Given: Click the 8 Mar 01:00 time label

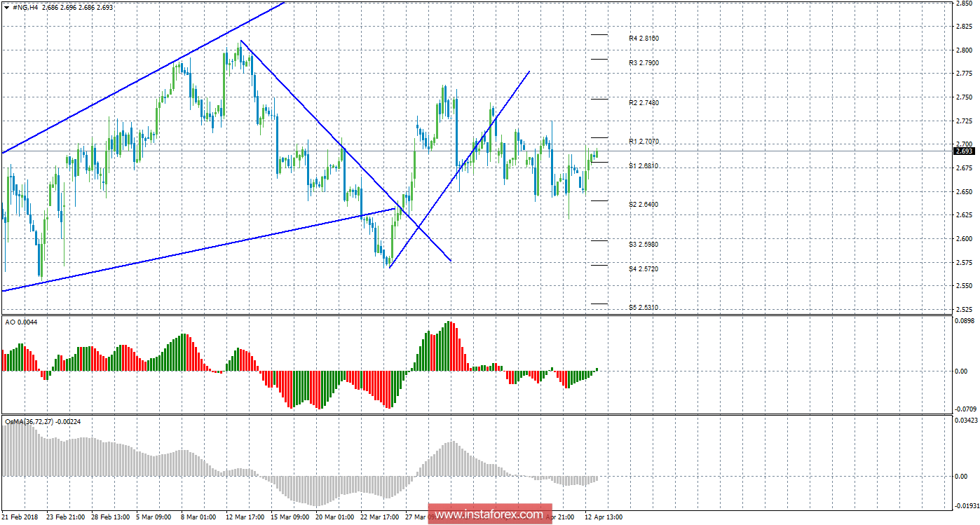Looking at the screenshot, I should click(198, 517).
